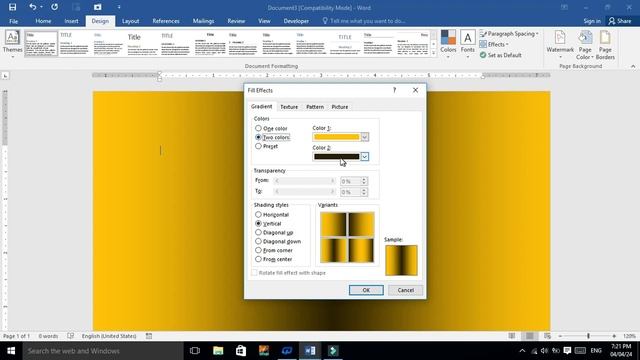Image resolution: width=640 pixels, height=360 pixels.
Task: Click Set as Default checkmark button
Action: (500, 55)
